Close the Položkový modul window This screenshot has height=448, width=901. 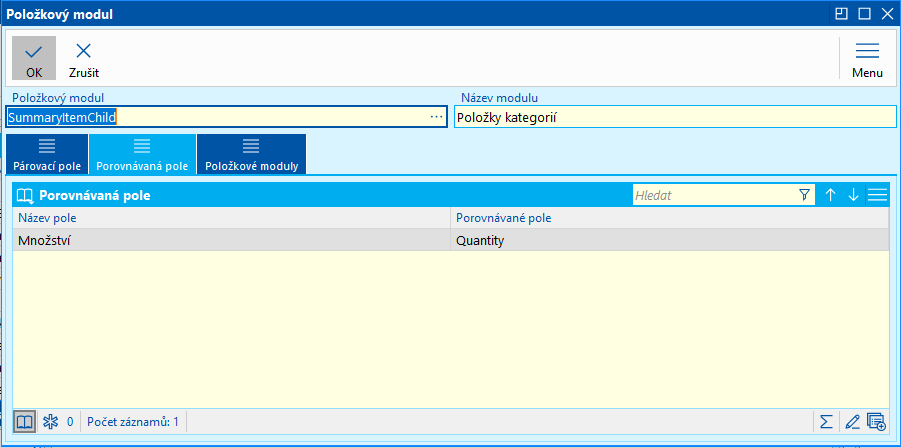click(887, 14)
